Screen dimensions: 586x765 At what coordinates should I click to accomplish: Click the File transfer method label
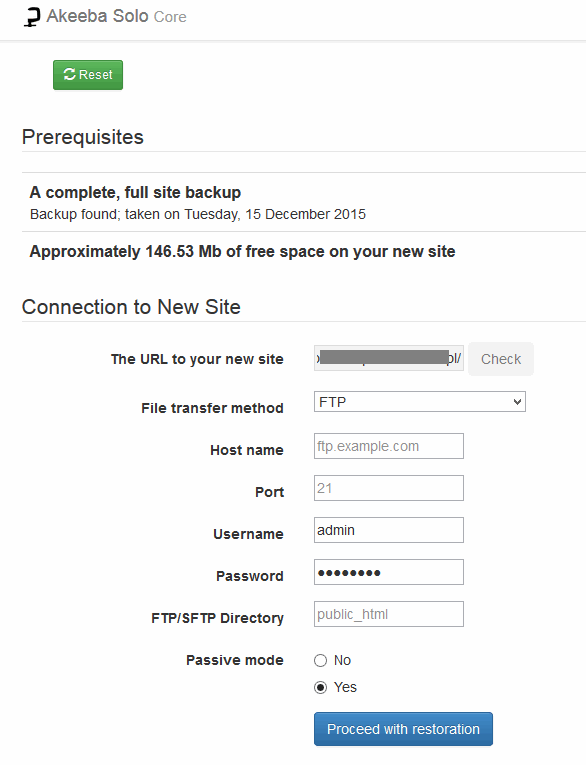click(212, 408)
